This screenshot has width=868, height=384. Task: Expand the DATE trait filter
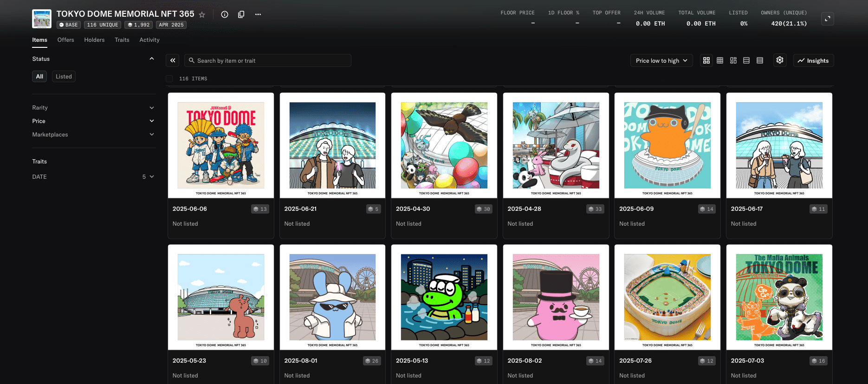coord(93,177)
